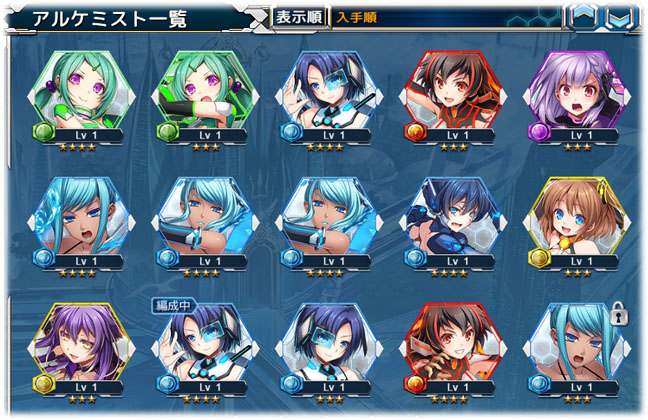
Task: Click the scroll-up chevron button
Action: 584,17
